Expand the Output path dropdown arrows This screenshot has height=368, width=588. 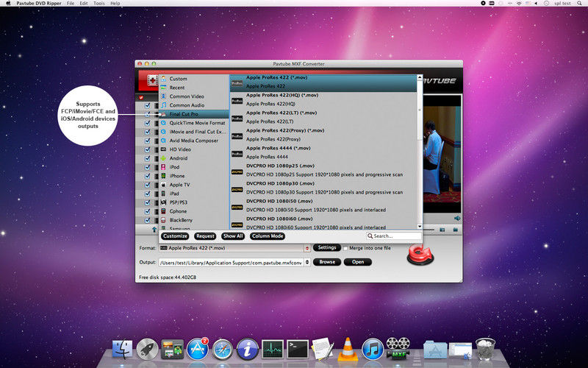click(x=307, y=262)
